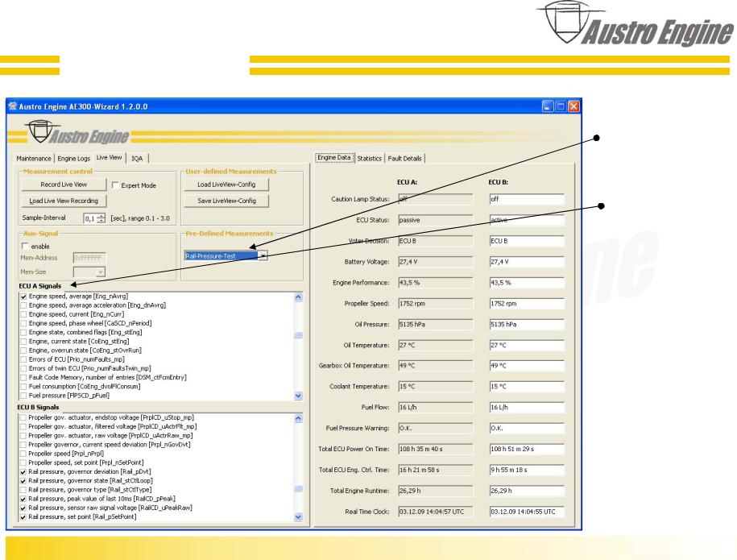Check Engine, overrun state signal
Viewport: 737px width, 560px height.
point(23,351)
